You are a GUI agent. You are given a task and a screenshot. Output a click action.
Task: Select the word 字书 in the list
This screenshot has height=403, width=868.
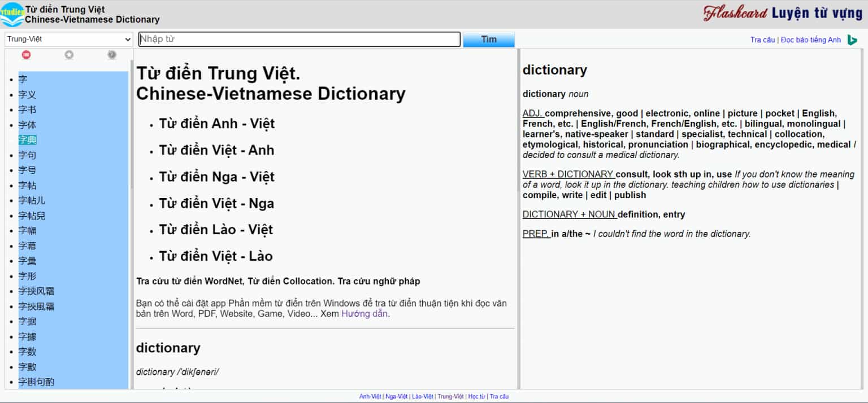coord(27,109)
